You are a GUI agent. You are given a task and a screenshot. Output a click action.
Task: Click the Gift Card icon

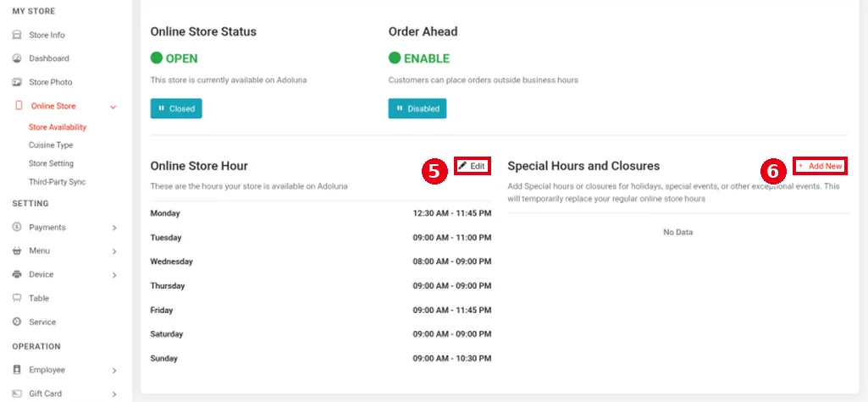tap(17, 394)
